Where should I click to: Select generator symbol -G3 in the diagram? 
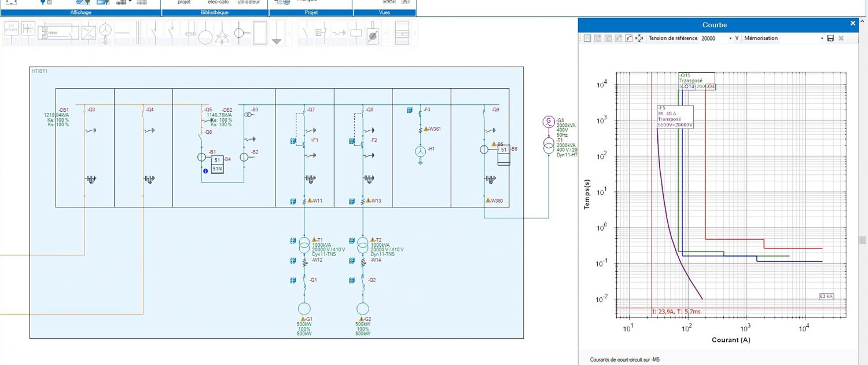click(x=548, y=122)
